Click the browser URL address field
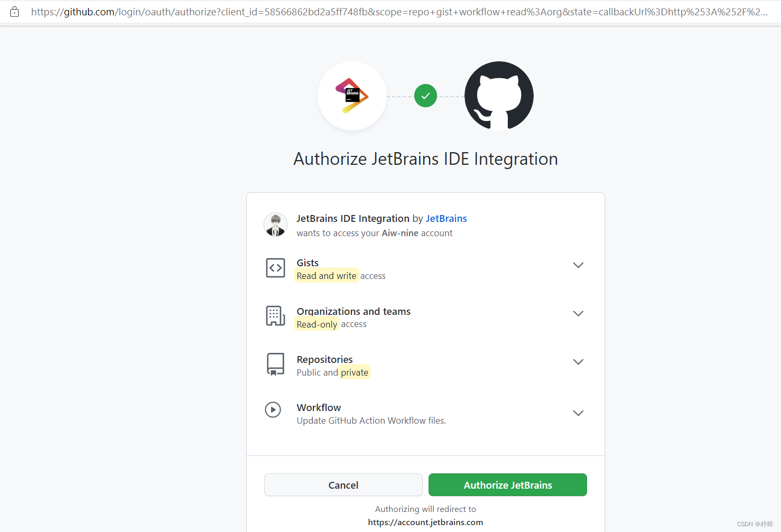The height and width of the screenshot is (532, 781). (x=399, y=12)
